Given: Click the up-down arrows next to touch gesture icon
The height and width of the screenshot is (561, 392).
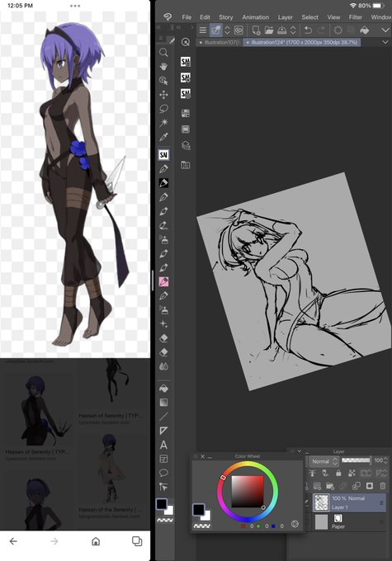Looking at the screenshot, I should point(227,30).
